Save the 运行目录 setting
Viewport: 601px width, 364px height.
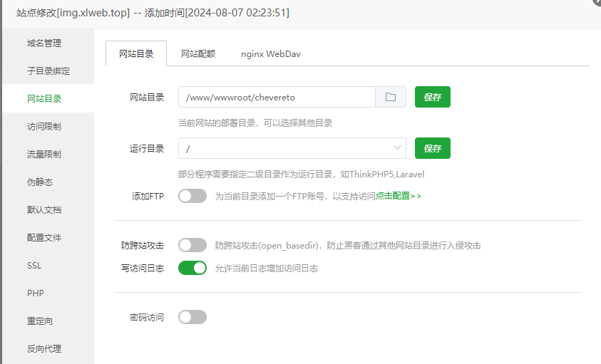tap(432, 148)
